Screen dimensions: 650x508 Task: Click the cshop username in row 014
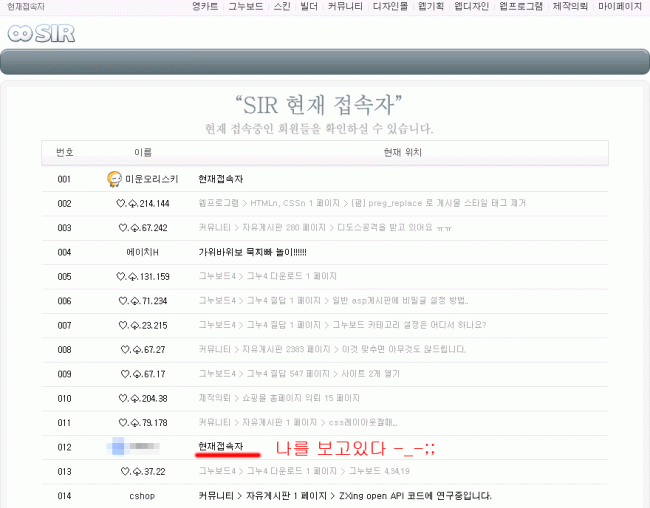pyautogui.click(x=142, y=496)
